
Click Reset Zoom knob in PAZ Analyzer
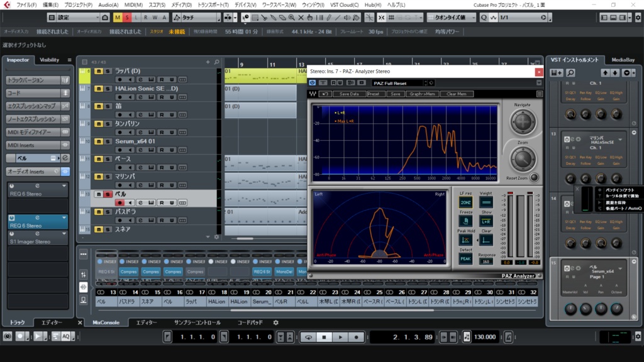point(534,178)
